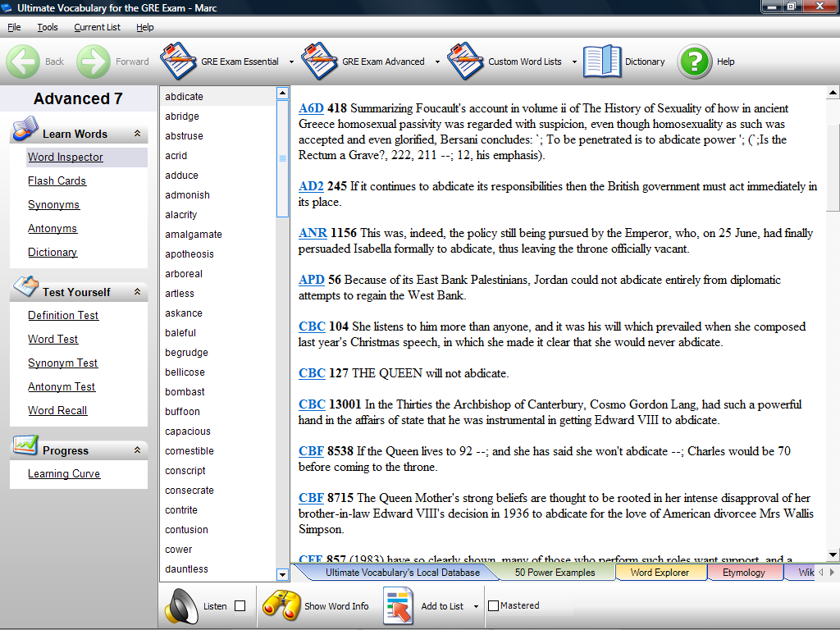Click examples pane scroll down arrow
This screenshot has width=840, height=630.
tap(833, 555)
